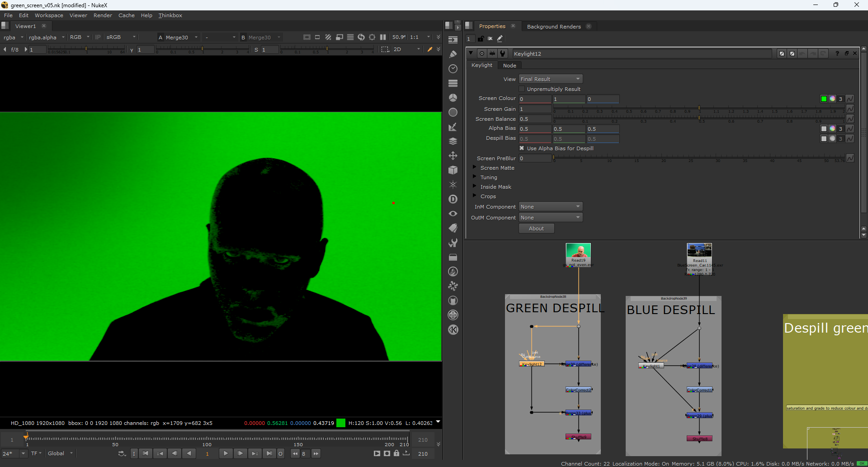Click the viewer refresh icon

point(361,37)
